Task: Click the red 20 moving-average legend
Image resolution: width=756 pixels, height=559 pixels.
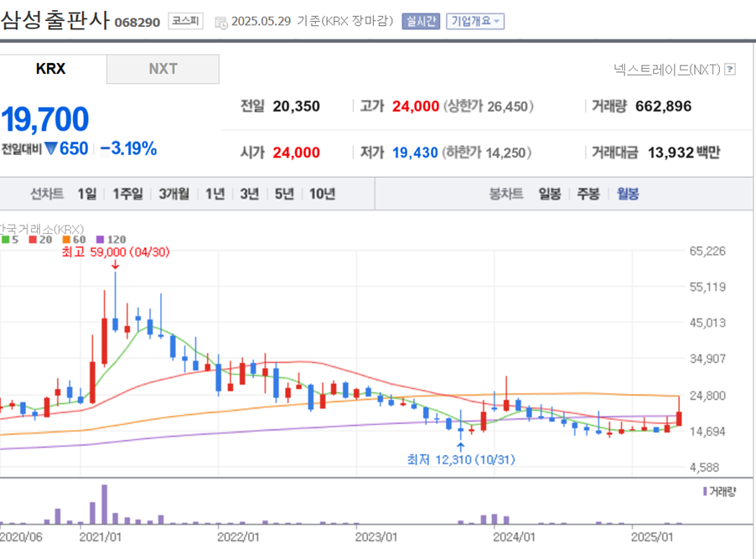Action: click(x=40, y=239)
